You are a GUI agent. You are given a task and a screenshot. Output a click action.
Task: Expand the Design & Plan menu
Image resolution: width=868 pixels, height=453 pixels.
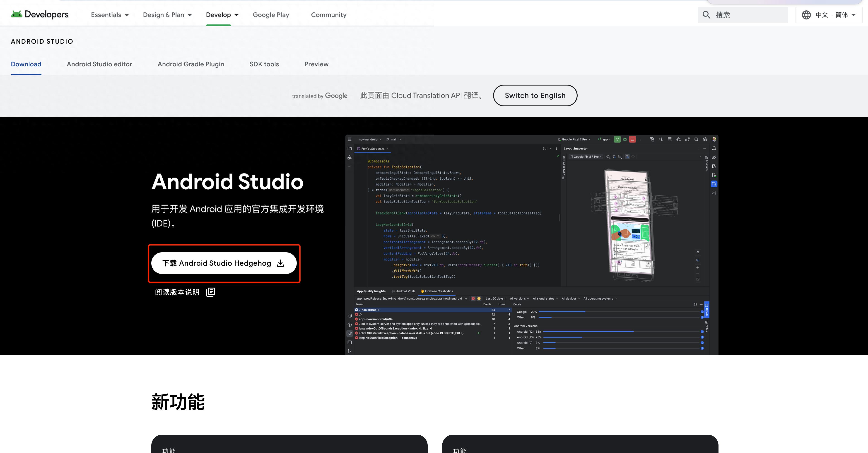click(x=167, y=15)
